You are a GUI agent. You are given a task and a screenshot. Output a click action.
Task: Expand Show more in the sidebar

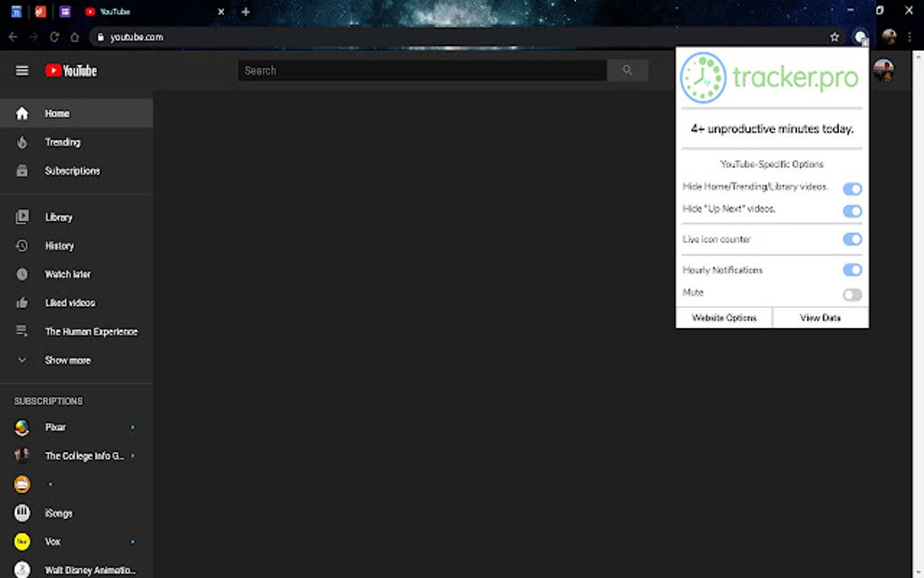coord(67,360)
